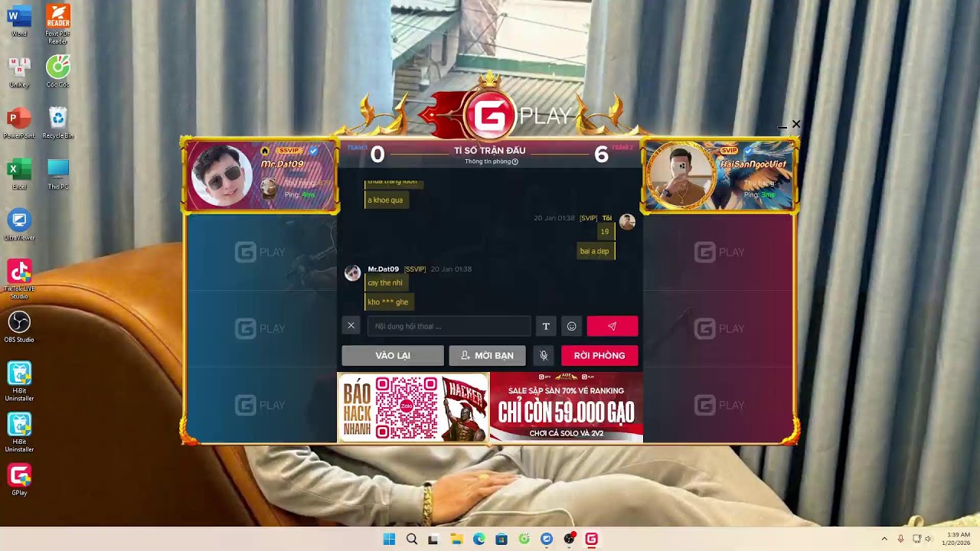980x551 pixels.
Task: Select the UniKey desktop icon
Action: tap(19, 72)
